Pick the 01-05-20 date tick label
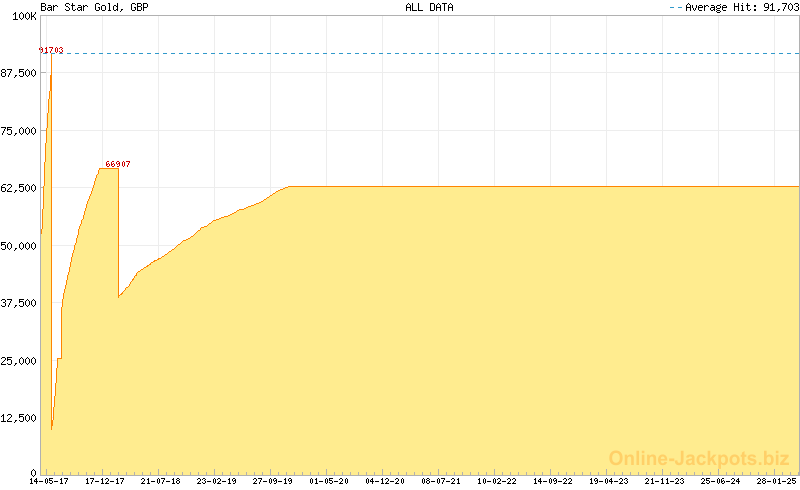This screenshot has height=490, width=800. click(x=329, y=481)
